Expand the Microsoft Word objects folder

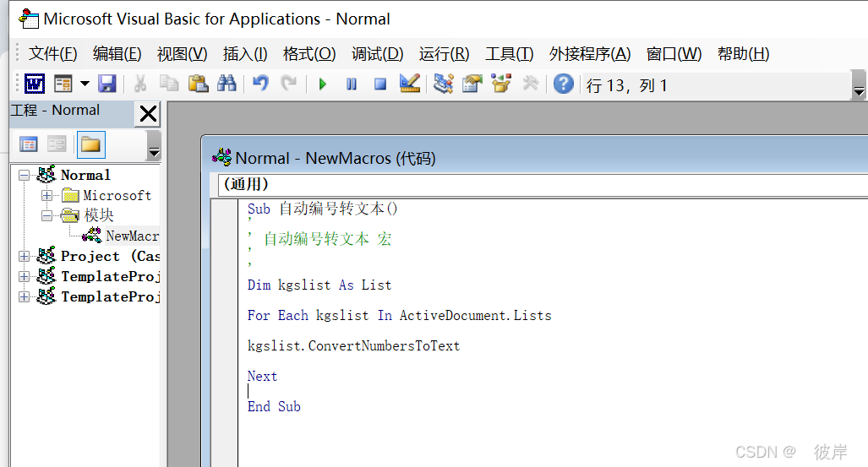[x=47, y=195]
